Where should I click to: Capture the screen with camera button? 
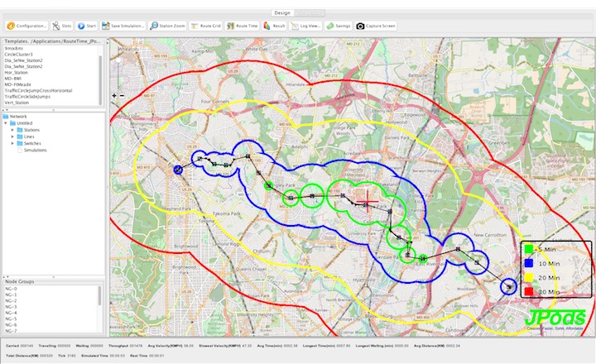click(x=377, y=26)
